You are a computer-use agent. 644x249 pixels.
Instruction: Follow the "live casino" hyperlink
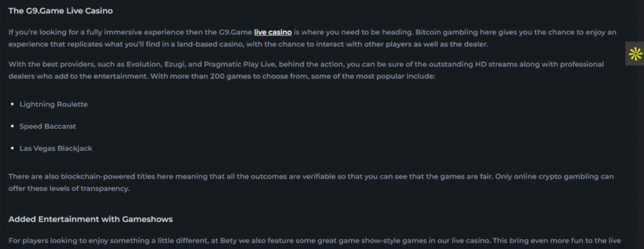coord(273,32)
